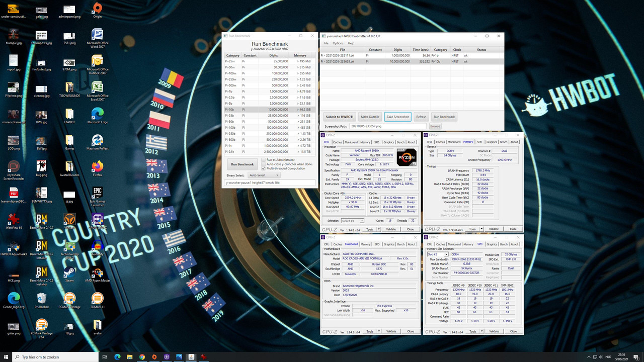Select the Games folder on desktop
The height and width of the screenshot is (362, 644).
tap(69, 142)
